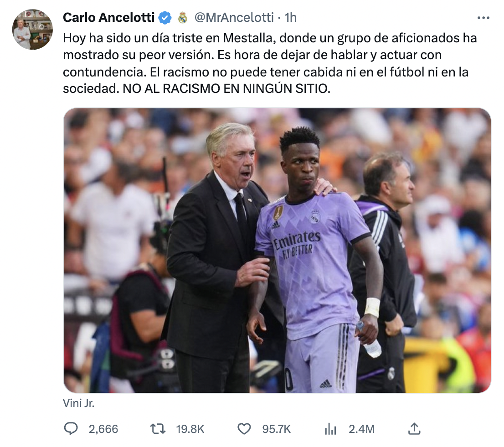Click the 2.4M views count

[x=362, y=429]
